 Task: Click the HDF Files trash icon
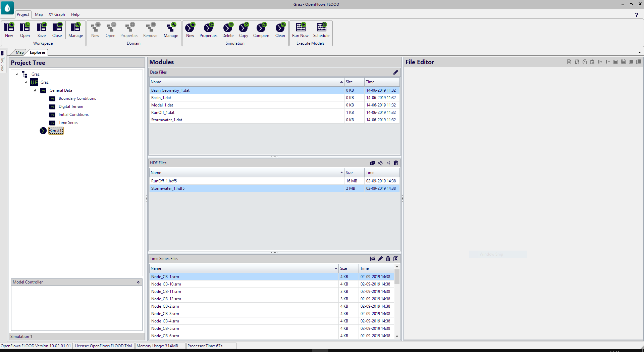click(x=396, y=163)
